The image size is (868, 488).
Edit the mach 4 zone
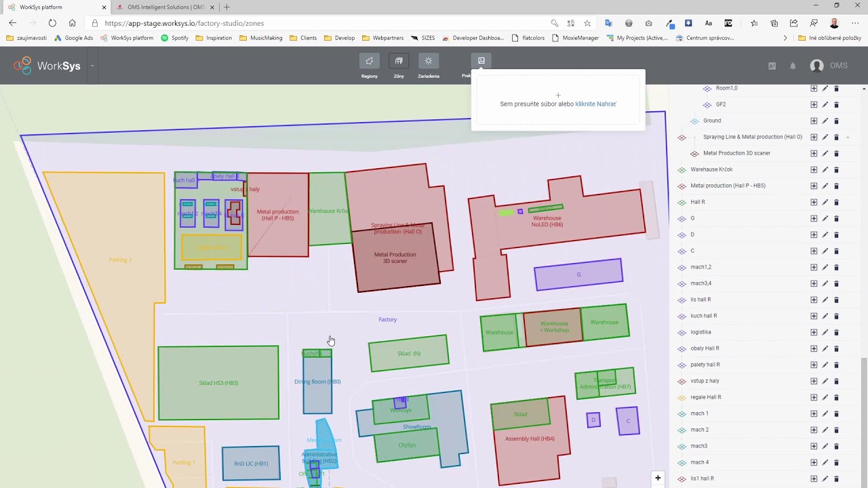click(825, 462)
